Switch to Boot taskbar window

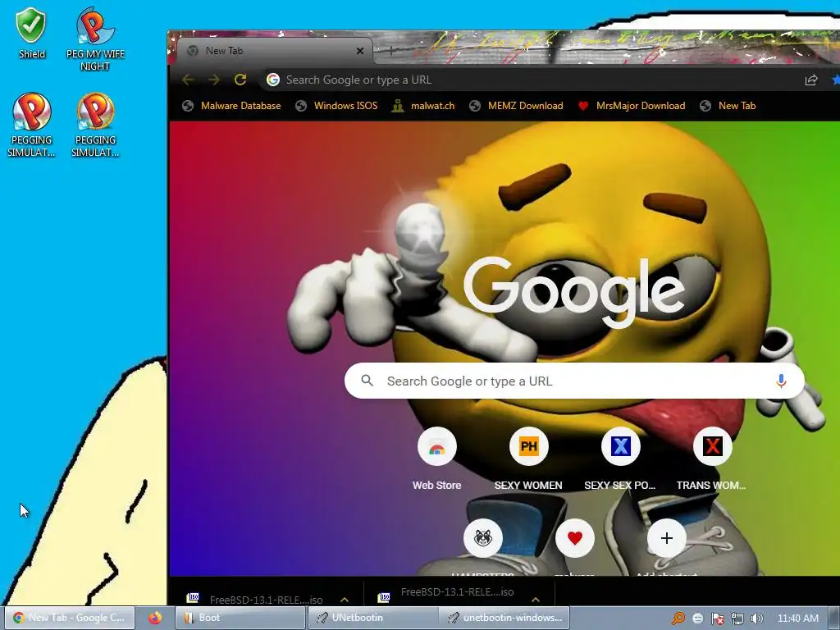(x=240, y=618)
